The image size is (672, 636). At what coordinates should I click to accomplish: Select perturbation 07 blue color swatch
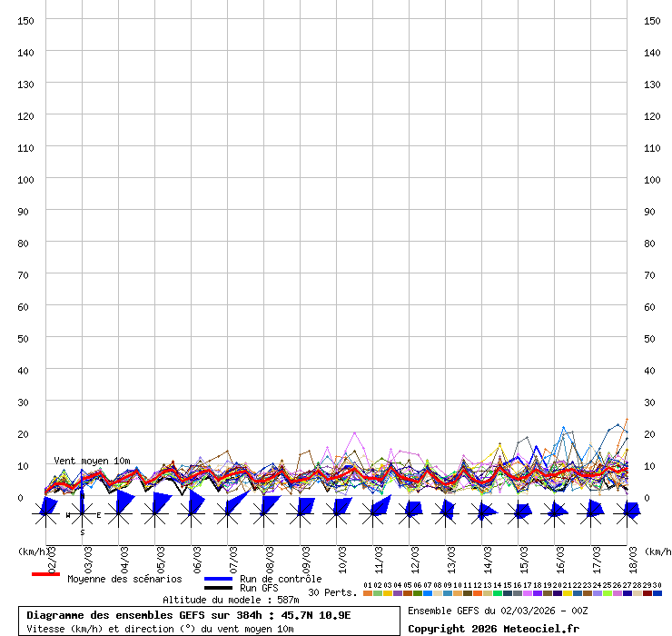428,593
